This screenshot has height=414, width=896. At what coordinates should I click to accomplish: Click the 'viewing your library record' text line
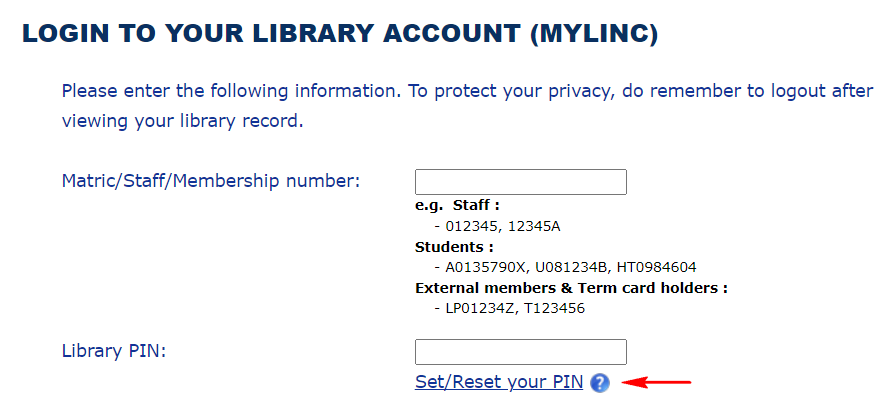[181, 122]
